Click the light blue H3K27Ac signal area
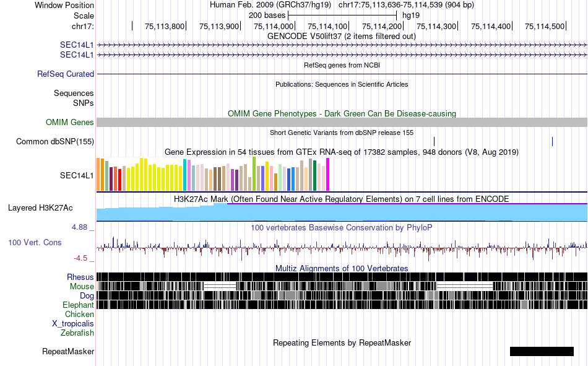 pyautogui.click(x=342, y=213)
